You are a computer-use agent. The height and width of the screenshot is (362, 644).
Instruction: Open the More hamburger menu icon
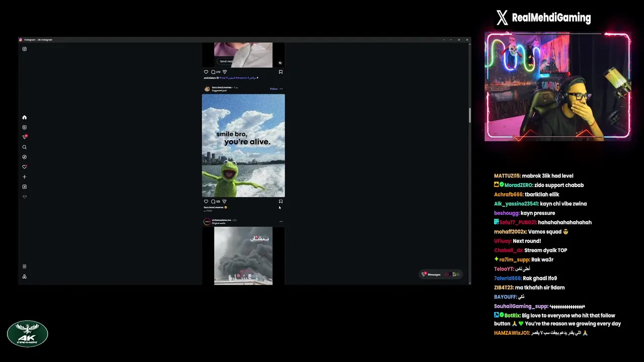[x=24, y=266]
